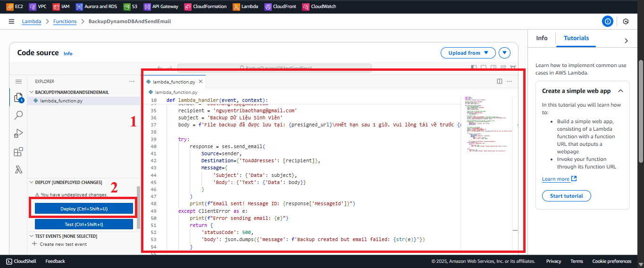Open the VPC service shortcut
The image size is (644, 268).
(38, 7)
